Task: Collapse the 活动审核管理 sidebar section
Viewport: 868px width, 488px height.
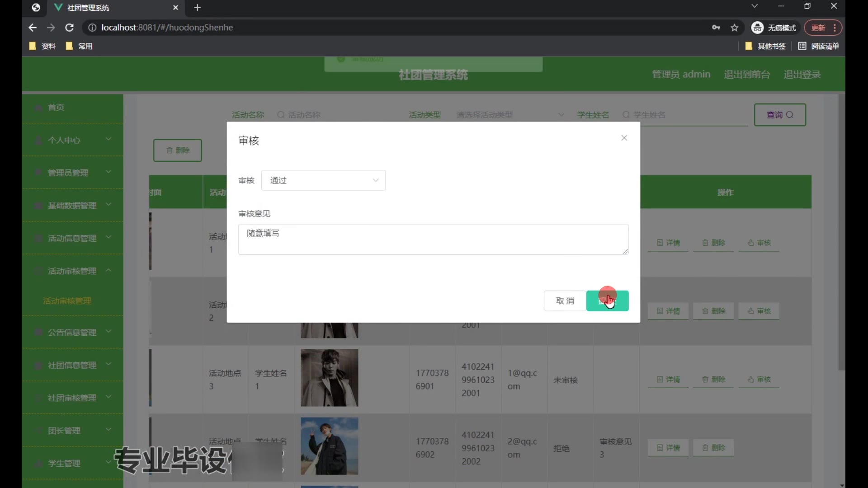Action: pos(72,271)
